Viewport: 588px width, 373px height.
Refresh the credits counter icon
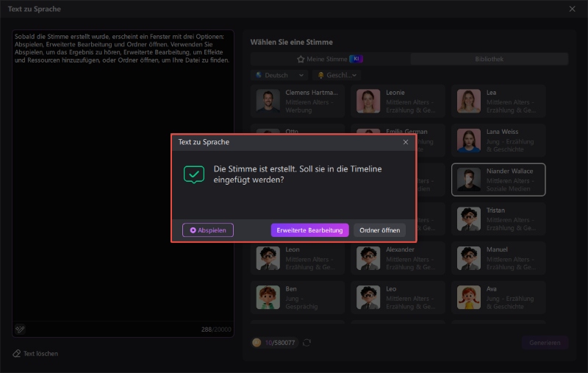(306, 342)
